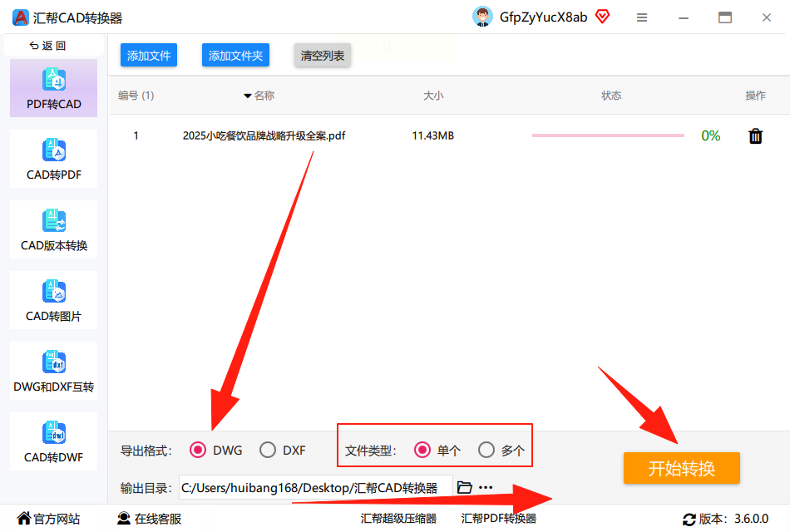This screenshot has height=532, width=790.
Task: Start conversion with 开始转换 button
Action: [682, 468]
